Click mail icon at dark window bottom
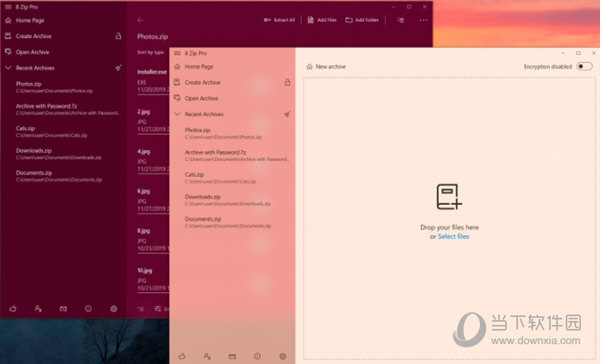The image size is (600, 364). pos(63,309)
